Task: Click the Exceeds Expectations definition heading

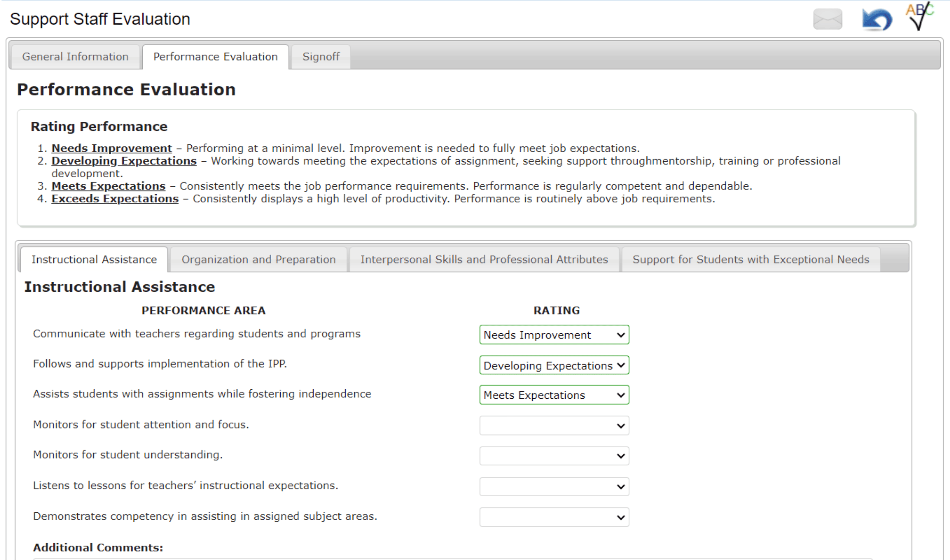Action: tap(115, 199)
